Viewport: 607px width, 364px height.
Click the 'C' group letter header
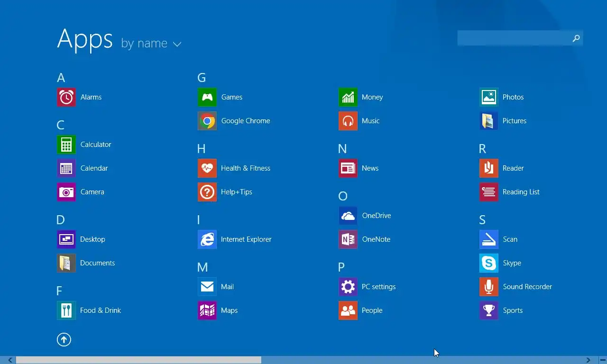pyautogui.click(x=61, y=125)
